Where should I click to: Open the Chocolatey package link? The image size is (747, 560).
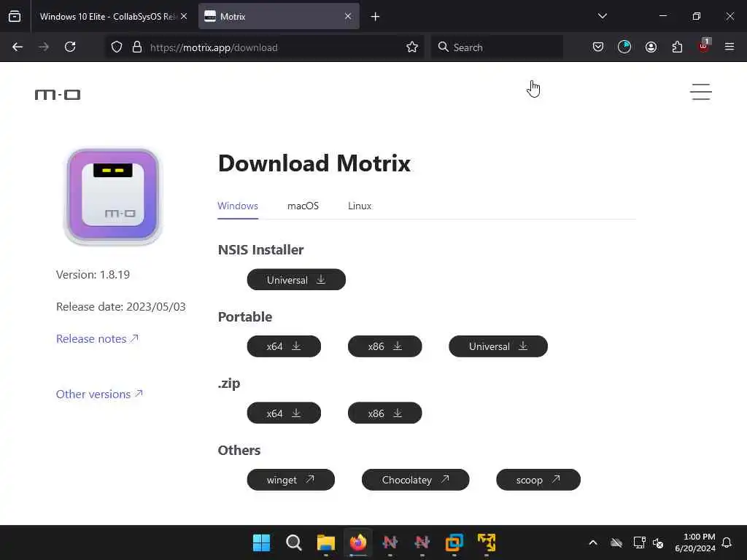tap(415, 480)
